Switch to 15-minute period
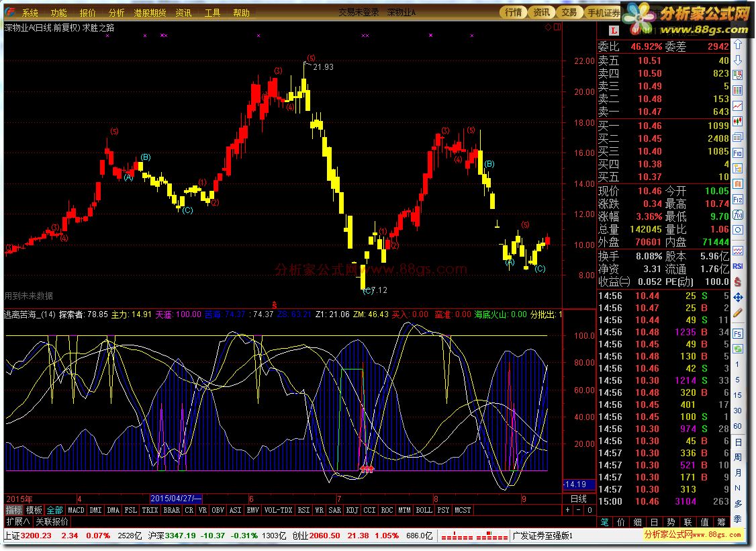Viewport: 756px width, 551px height. coord(737,395)
